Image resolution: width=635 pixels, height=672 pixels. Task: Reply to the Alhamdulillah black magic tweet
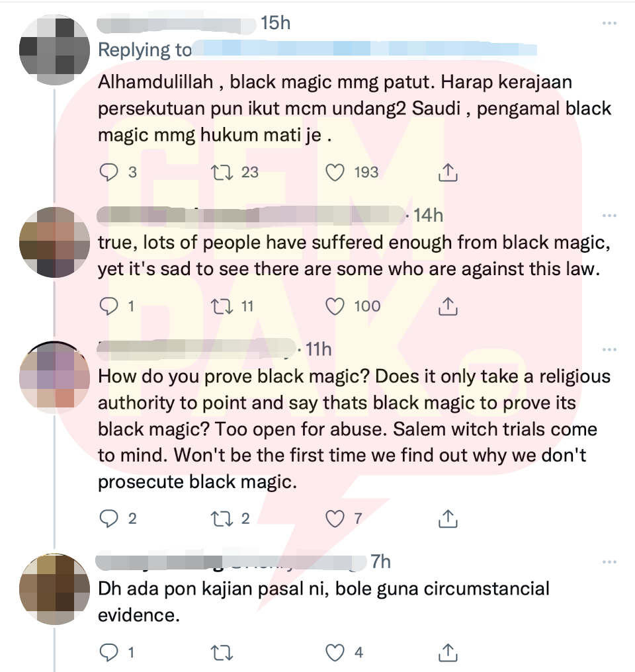(108, 173)
